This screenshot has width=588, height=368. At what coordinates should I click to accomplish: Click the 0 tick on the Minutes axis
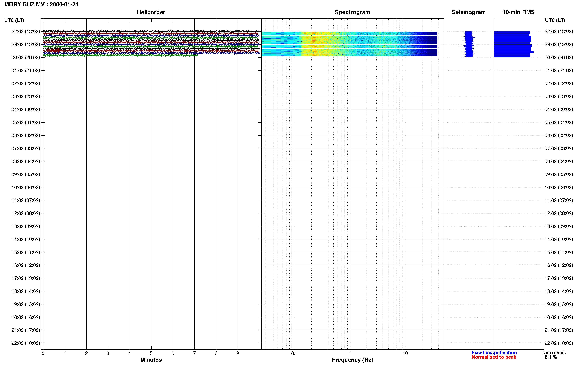tap(43, 353)
